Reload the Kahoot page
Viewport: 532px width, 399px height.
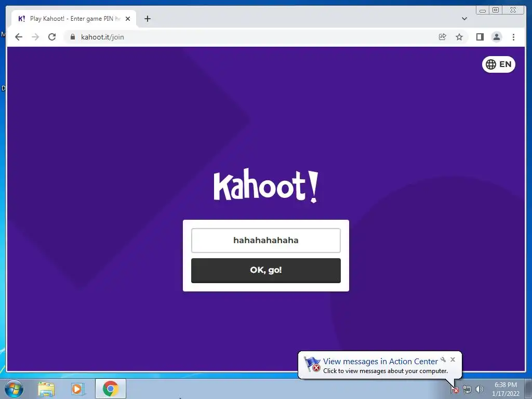52,37
